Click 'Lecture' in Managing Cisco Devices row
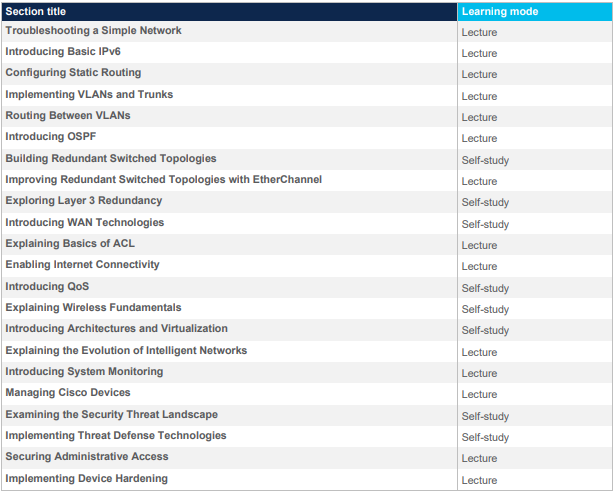 [x=479, y=395]
